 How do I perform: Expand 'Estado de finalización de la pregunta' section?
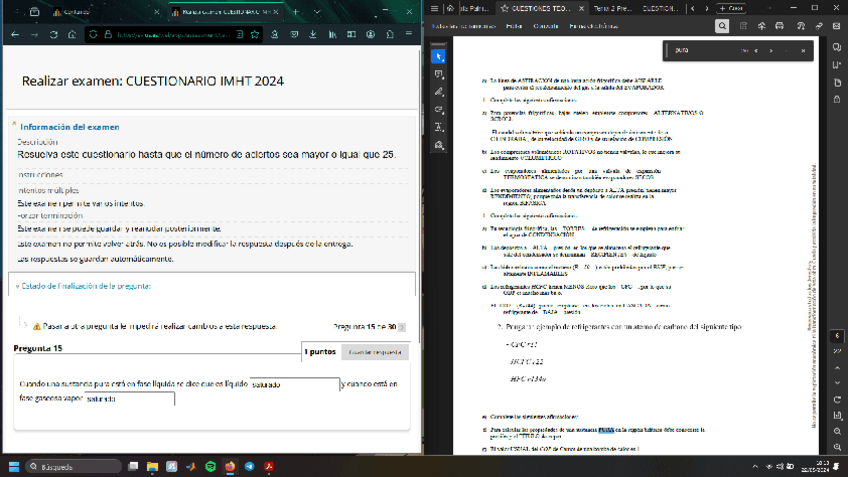[x=84, y=286]
